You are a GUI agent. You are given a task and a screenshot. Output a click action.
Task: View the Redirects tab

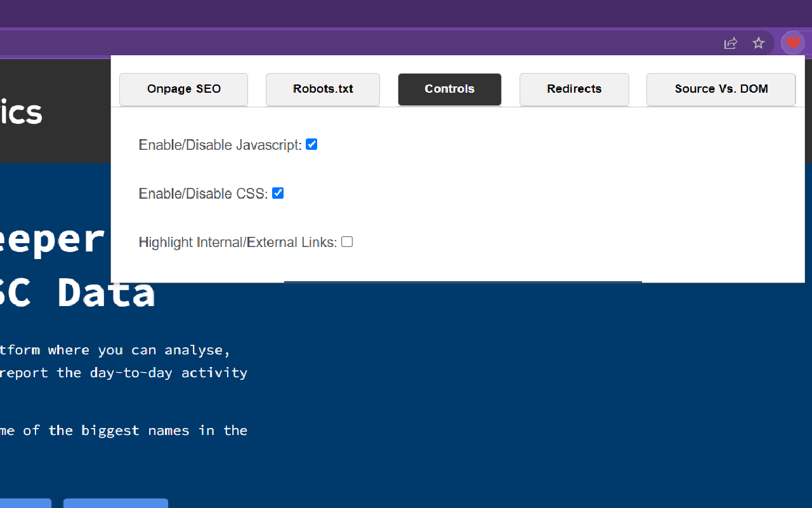pyautogui.click(x=574, y=89)
